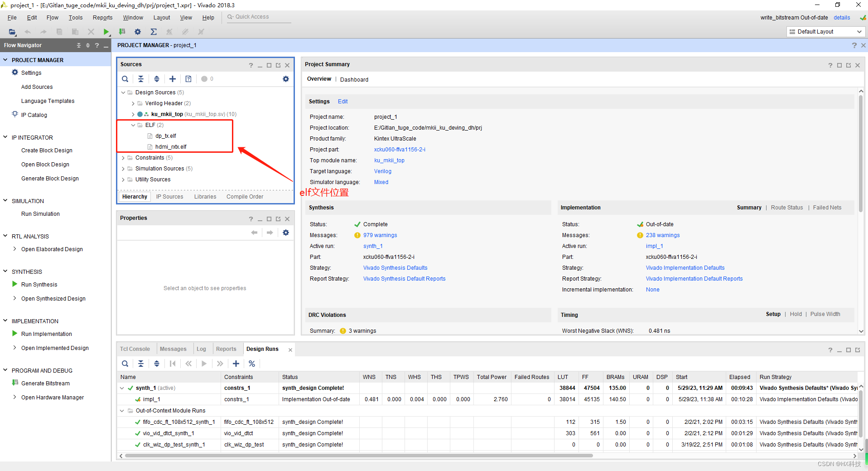Click the Run Synthesis green play icon in toolbar
Screen dimensions: 868x471
(x=106, y=32)
